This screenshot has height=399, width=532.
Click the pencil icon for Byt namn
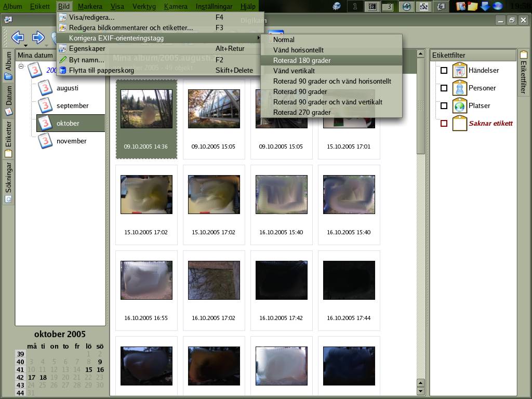(63, 60)
